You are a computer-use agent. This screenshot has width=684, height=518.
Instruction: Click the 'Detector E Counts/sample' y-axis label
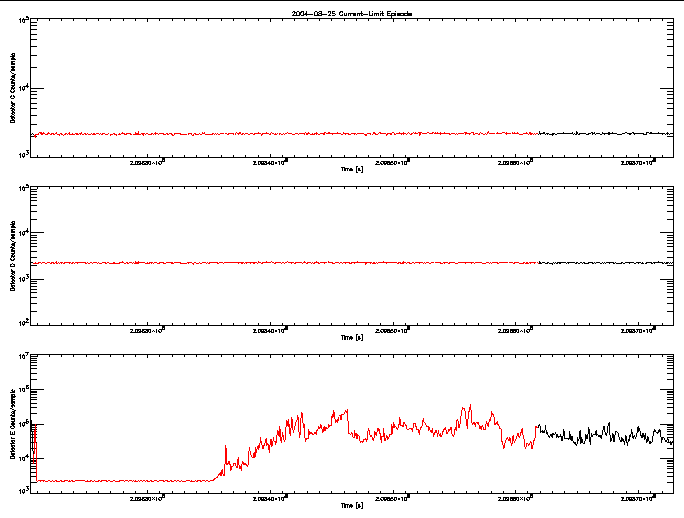13,424
